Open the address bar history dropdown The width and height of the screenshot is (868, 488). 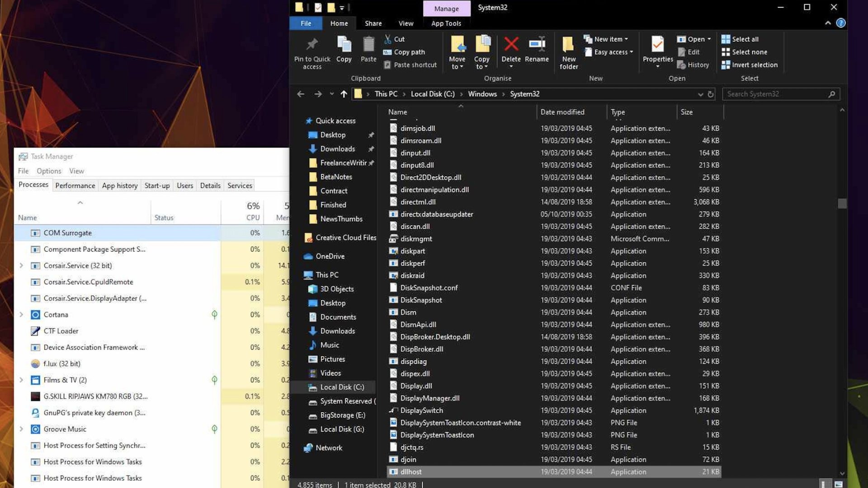[x=700, y=94]
